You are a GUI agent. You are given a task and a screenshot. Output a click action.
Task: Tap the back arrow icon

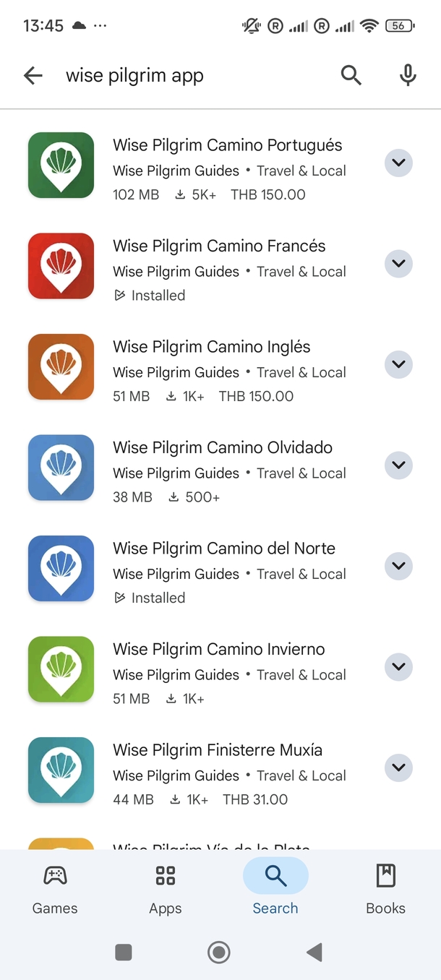coord(33,75)
